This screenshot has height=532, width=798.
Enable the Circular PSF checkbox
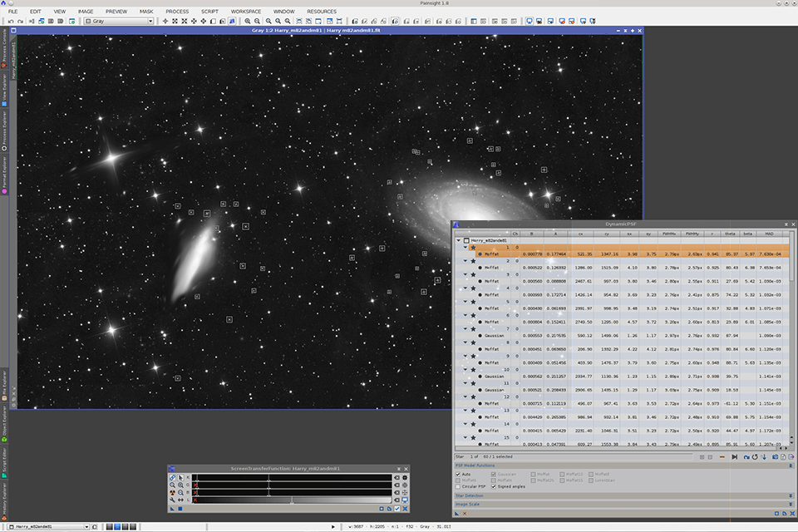[457, 486]
